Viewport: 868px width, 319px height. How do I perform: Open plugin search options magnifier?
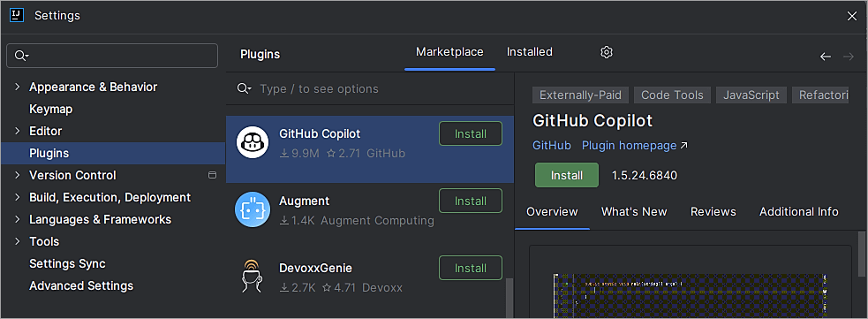tap(244, 88)
